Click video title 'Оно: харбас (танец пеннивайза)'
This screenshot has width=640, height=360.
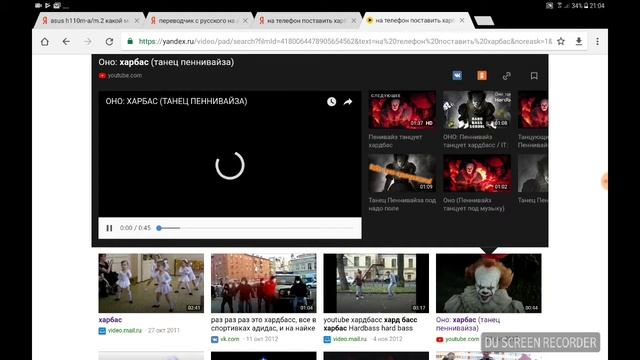point(166,62)
